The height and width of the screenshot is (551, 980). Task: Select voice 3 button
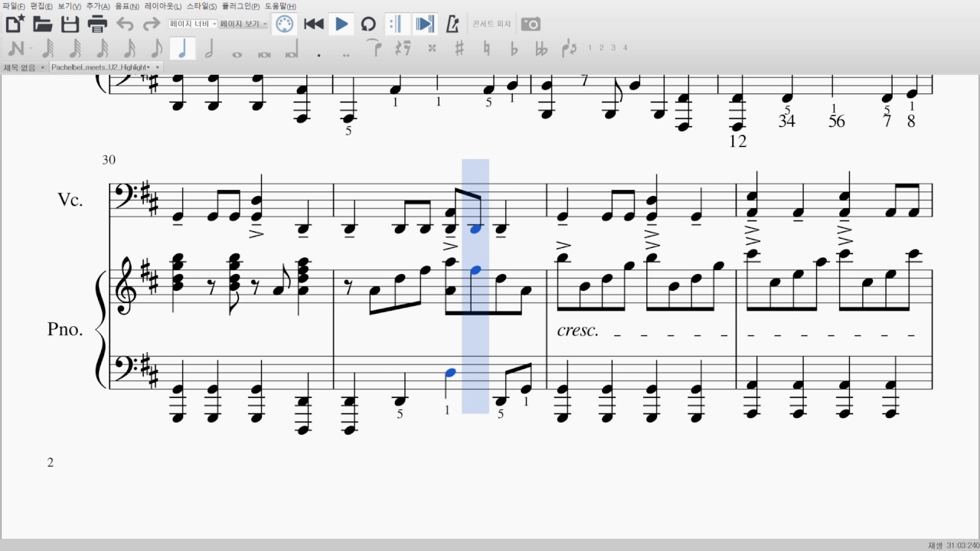point(613,47)
